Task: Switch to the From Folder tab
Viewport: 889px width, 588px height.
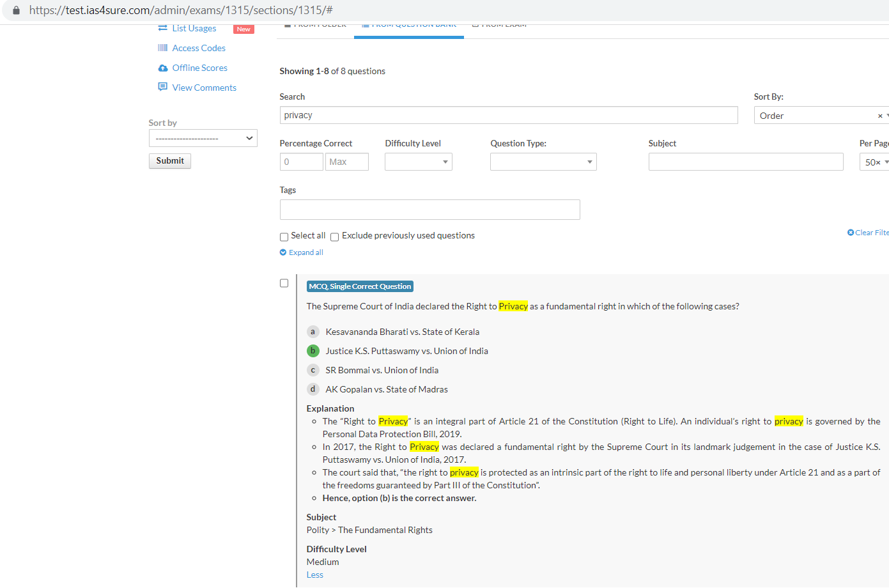Action: [316, 26]
